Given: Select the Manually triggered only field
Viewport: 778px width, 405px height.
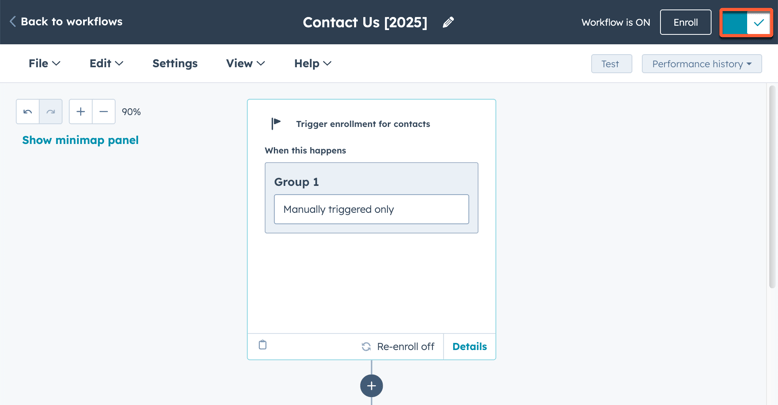Looking at the screenshot, I should [371, 209].
